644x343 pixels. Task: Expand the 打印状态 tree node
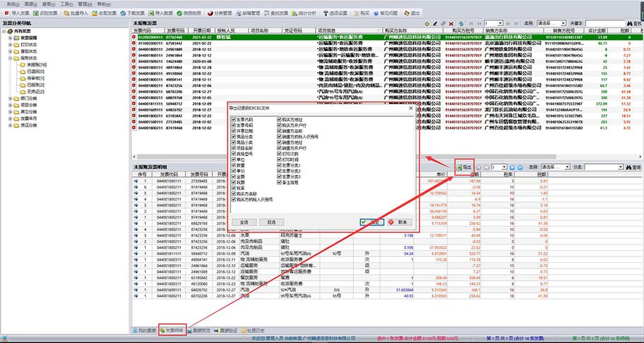click(x=11, y=45)
